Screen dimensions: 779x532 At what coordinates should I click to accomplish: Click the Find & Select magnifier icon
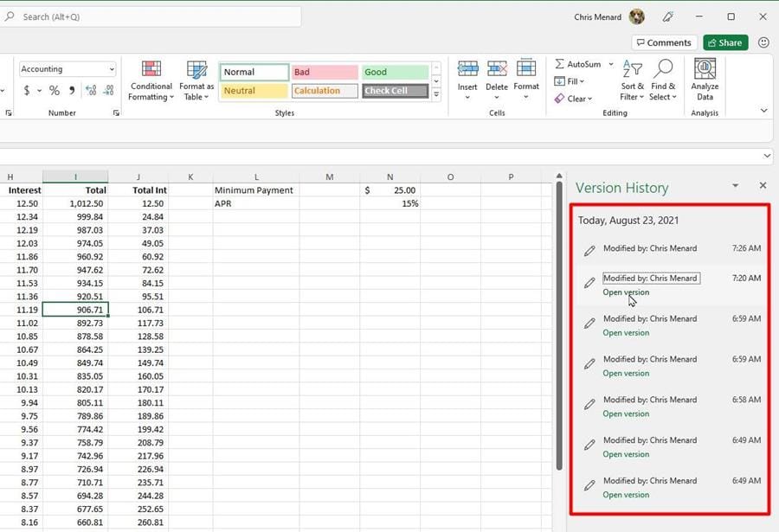pos(663,67)
